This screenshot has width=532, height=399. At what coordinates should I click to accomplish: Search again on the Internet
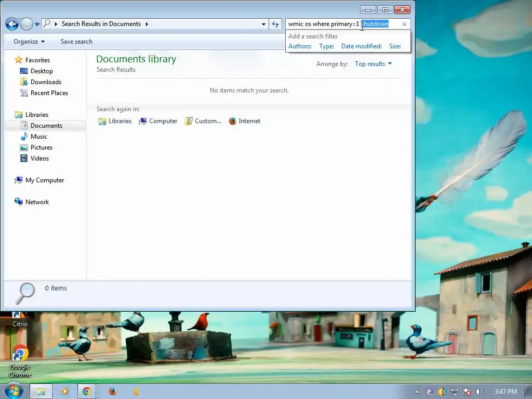[245, 121]
